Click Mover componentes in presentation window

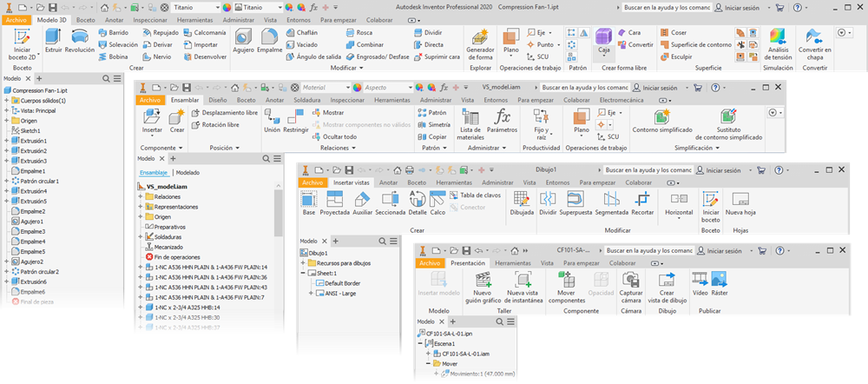pos(566,288)
